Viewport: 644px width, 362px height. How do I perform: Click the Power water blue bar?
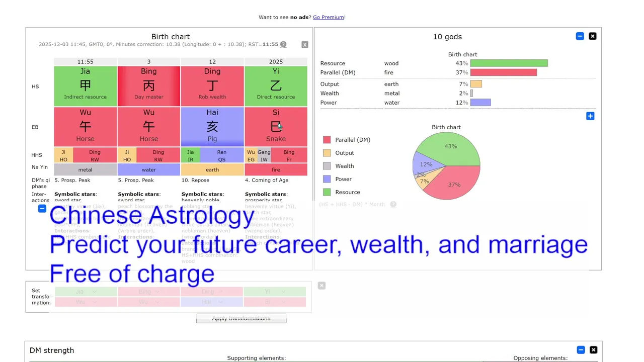click(480, 103)
